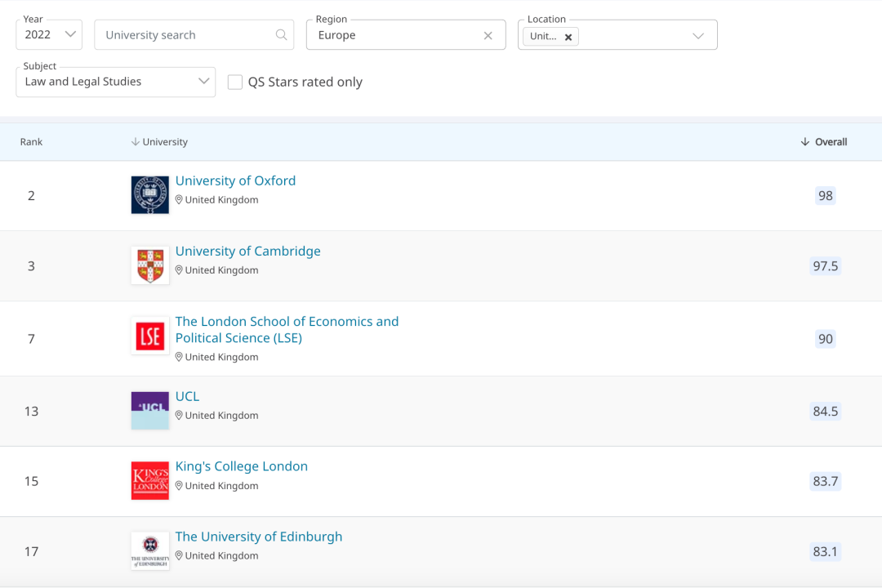
Task: Click the red LSE logo
Action: (149, 336)
